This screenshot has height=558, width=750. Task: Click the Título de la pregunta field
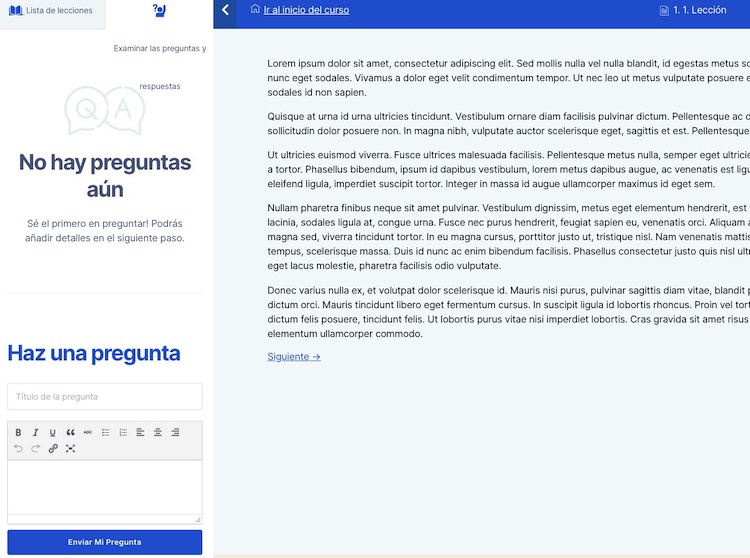pyautogui.click(x=104, y=397)
